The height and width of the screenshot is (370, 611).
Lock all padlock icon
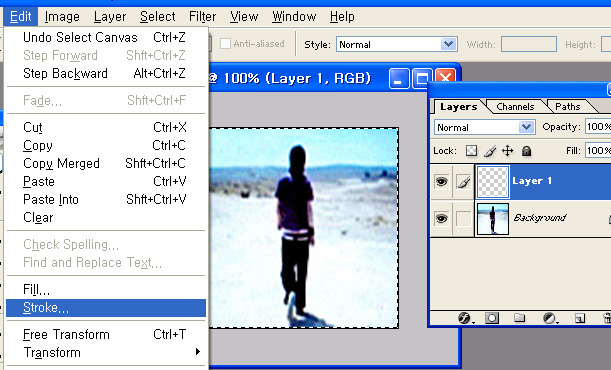point(526,151)
